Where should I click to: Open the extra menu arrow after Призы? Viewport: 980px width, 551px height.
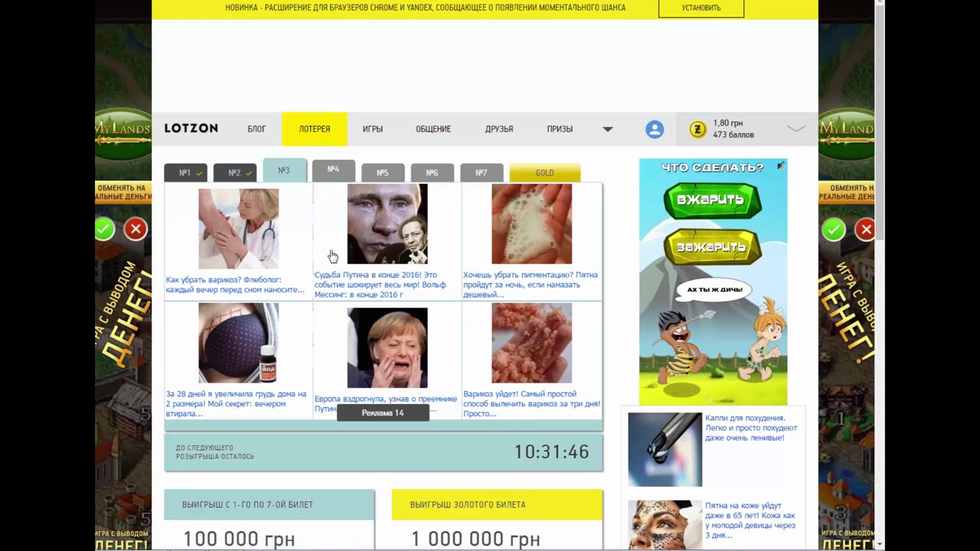pyautogui.click(x=607, y=129)
